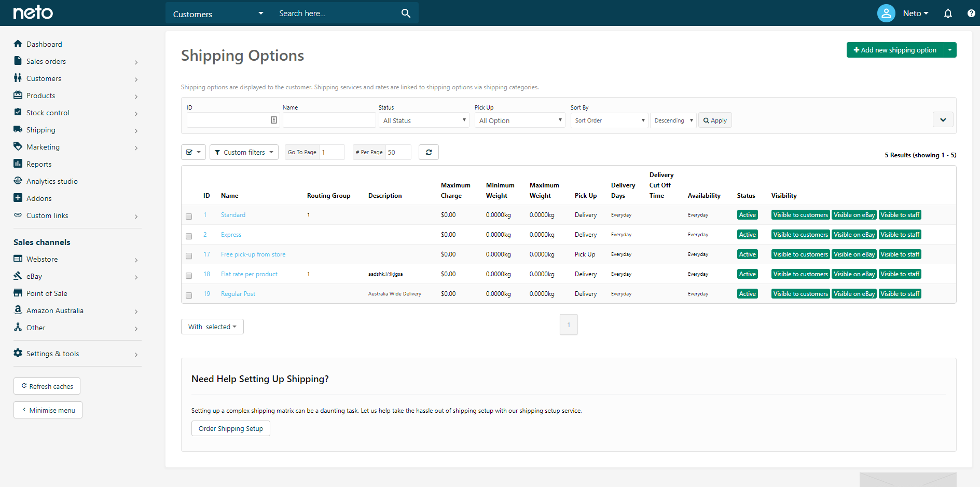The width and height of the screenshot is (980, 487).
Task: Click the Go To Page input
Action: (x=332, y=152)
